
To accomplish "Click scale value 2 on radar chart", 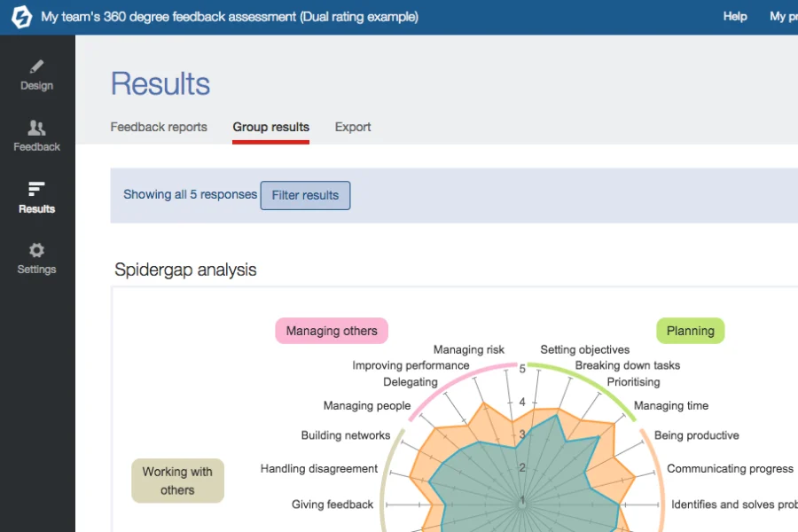I will point(522,467).
